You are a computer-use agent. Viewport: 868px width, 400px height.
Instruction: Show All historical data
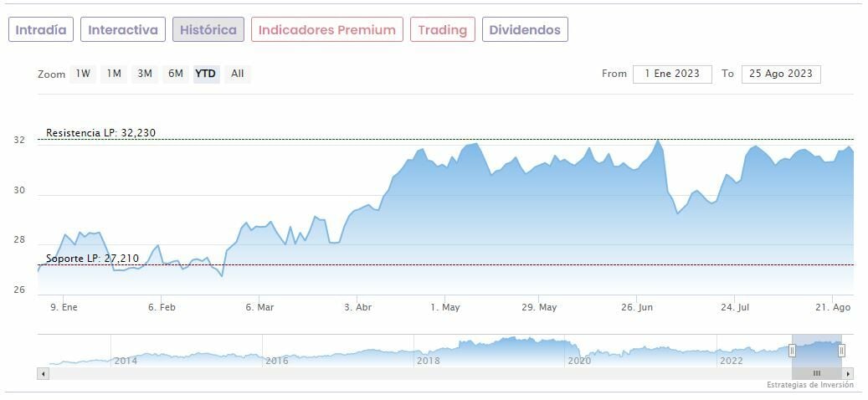pos(238,74)
